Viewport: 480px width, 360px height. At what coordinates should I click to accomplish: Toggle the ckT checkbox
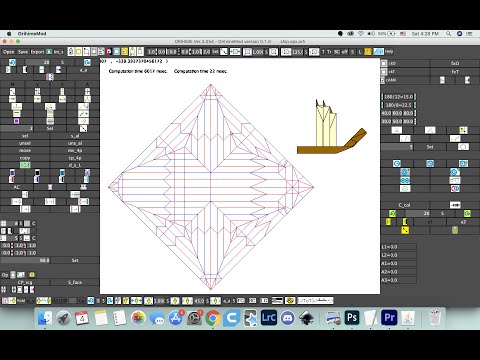tap(384, 72)
